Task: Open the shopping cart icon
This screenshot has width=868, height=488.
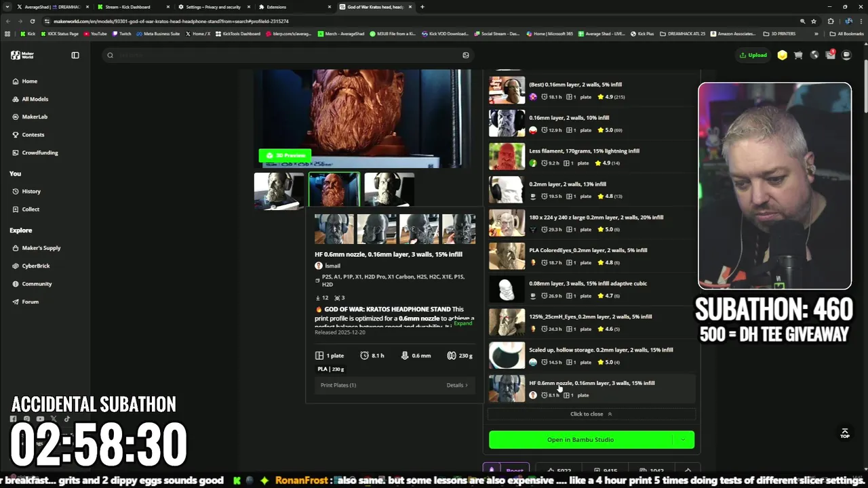Action: click(x=798, y=55)
